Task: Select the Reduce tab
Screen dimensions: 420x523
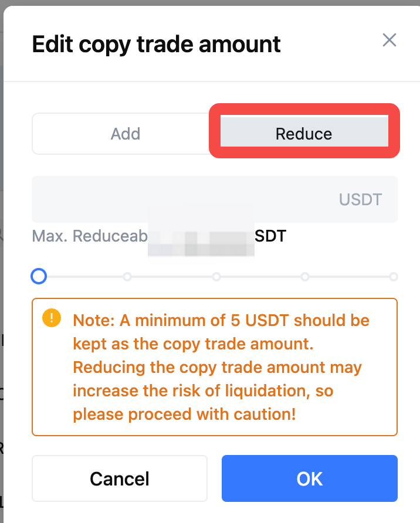Action: click(x=304, y=134)
